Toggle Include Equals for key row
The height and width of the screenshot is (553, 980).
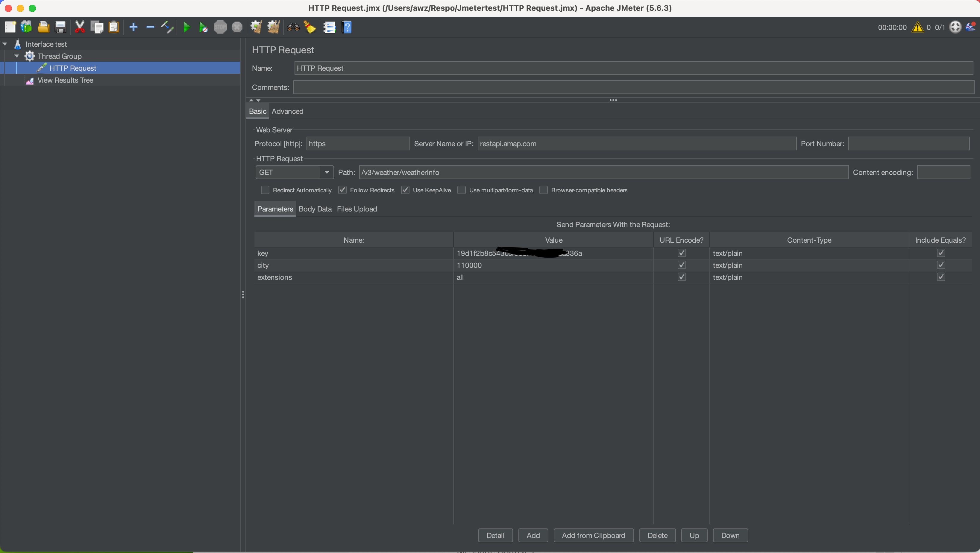point(941,253)
